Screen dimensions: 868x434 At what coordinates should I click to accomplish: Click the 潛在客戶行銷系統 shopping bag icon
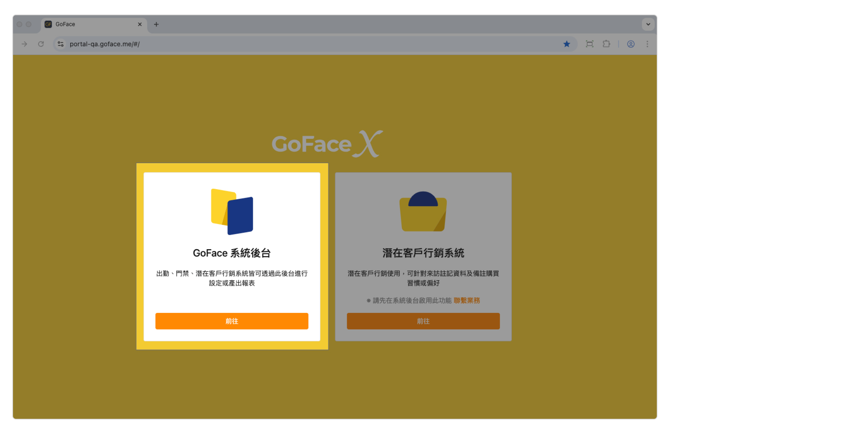click(x=423, y=212)
